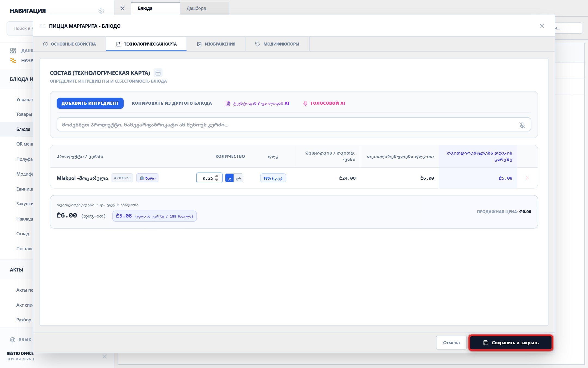The image size is (588, 368).
Task: Switch to the Дашборд top tab
Action: [x=204, y=8]
